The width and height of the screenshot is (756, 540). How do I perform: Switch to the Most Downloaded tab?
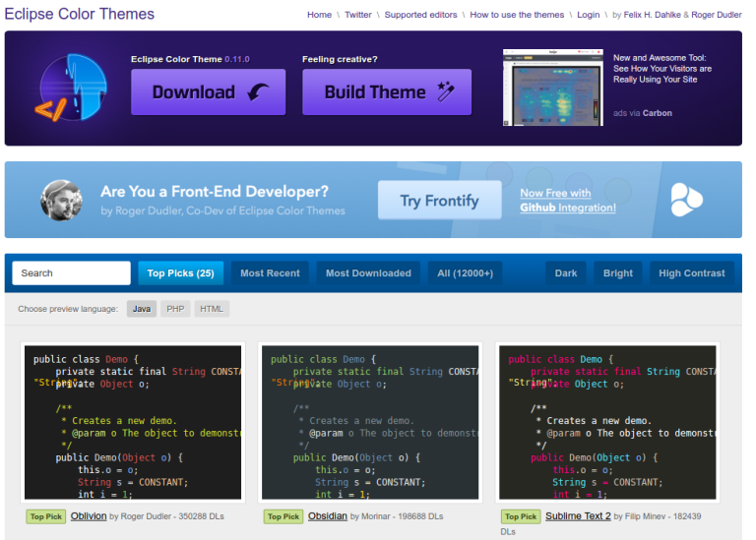pos(368,273)
